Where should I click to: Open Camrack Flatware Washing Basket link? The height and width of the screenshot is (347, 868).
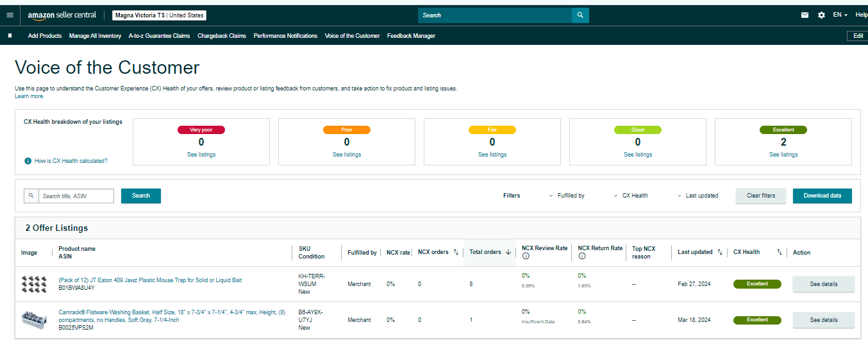pyautogui.click(x=172, y=316)
